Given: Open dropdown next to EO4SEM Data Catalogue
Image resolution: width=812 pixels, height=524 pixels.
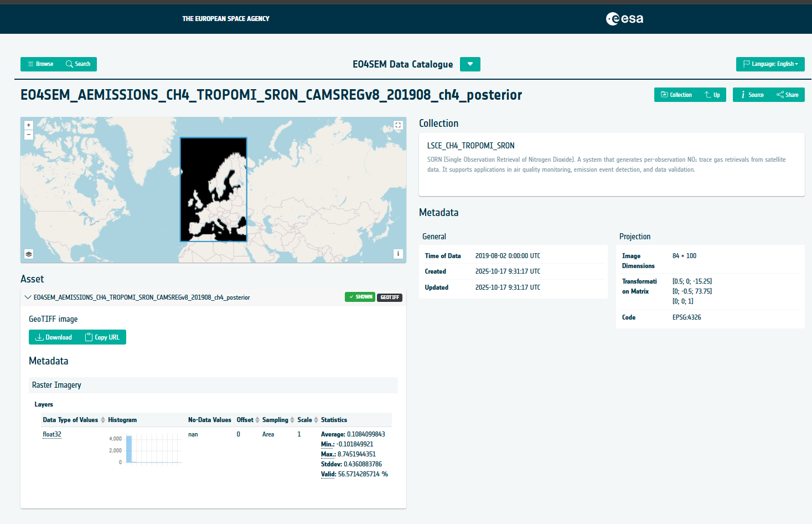Looking at the screenshot, I should point(470,64).
